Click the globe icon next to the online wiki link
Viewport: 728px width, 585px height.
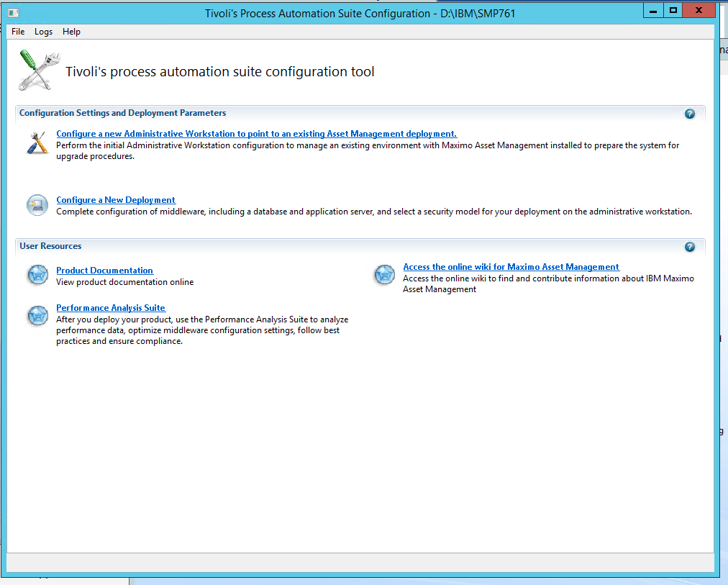coord(384,274)
